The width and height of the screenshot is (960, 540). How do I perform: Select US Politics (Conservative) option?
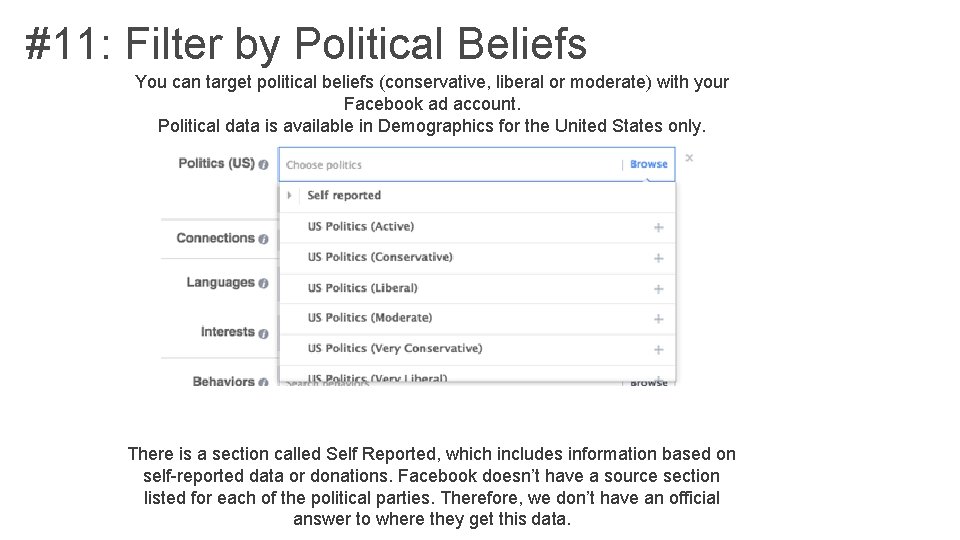(380, 257)
